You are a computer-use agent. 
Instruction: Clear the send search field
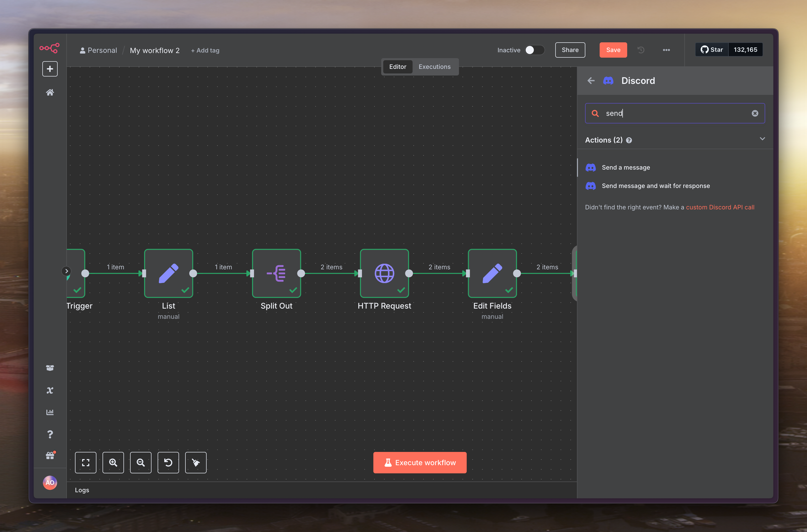coord(755,113)
